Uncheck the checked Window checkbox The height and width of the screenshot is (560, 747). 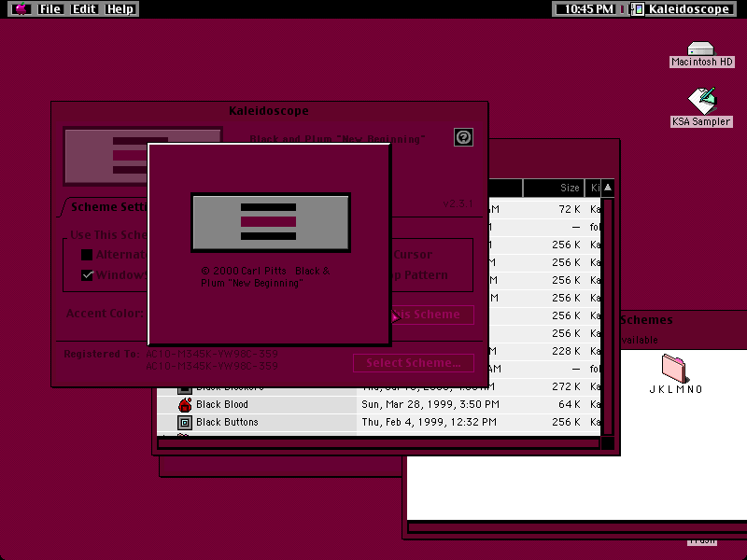[87, 275]
